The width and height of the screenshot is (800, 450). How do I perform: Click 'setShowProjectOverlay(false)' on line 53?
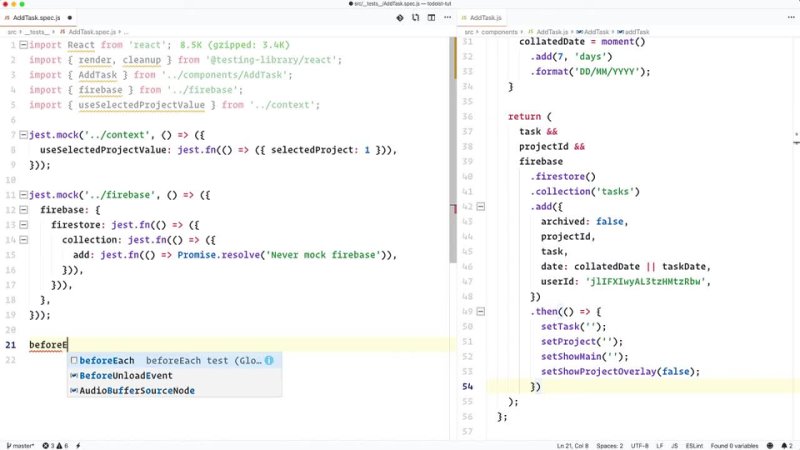pos(618,371)
